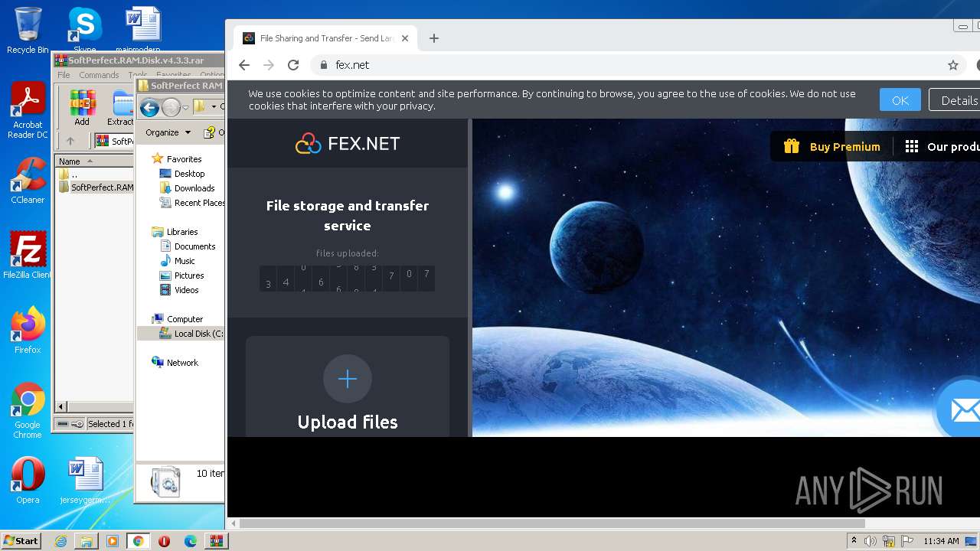Screen dimensions: 980x551
Task: Open FileZilla Client desktop shortcut
Action: click(28, 256)
